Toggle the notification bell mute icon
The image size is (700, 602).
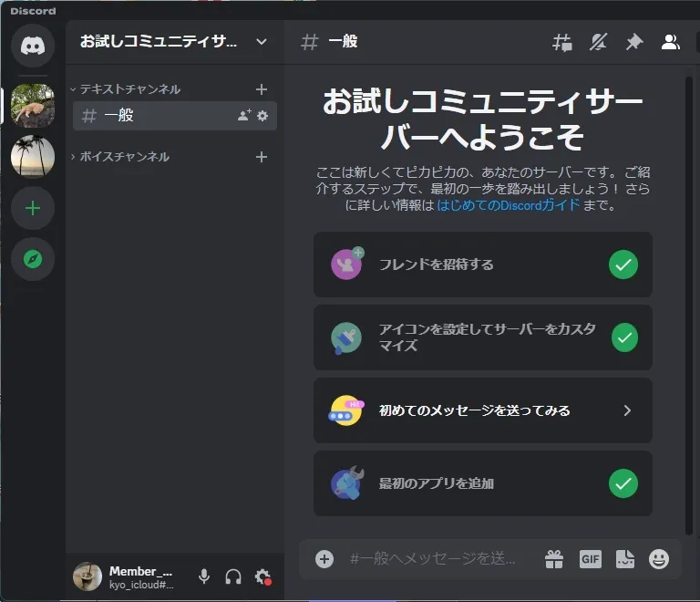point(598,43)
